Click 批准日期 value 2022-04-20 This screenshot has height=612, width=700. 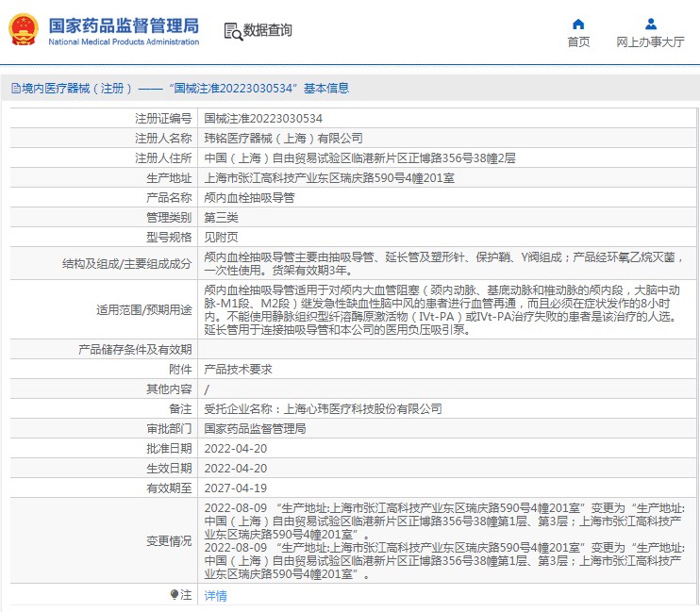[235, 449]
